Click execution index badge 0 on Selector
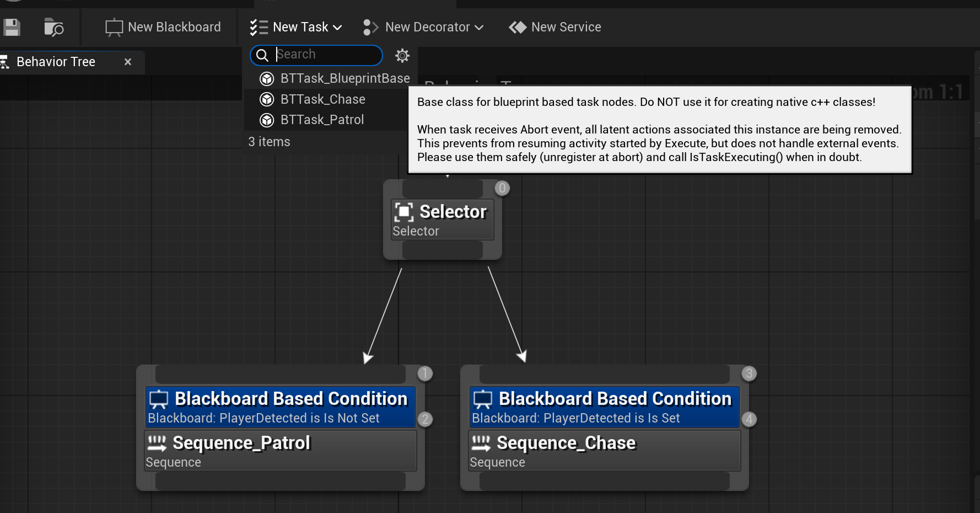 click(x=502, y=188)
